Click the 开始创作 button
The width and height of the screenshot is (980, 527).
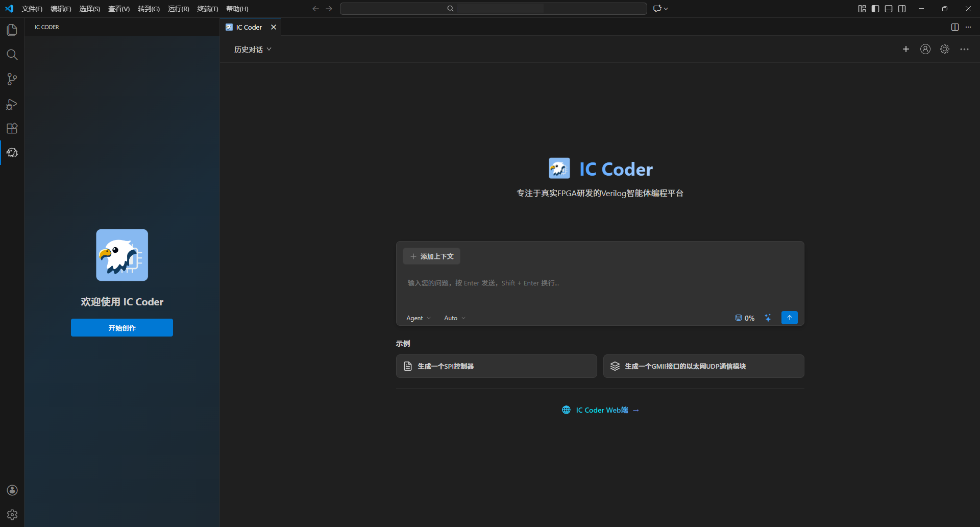[x=121, y=327]
